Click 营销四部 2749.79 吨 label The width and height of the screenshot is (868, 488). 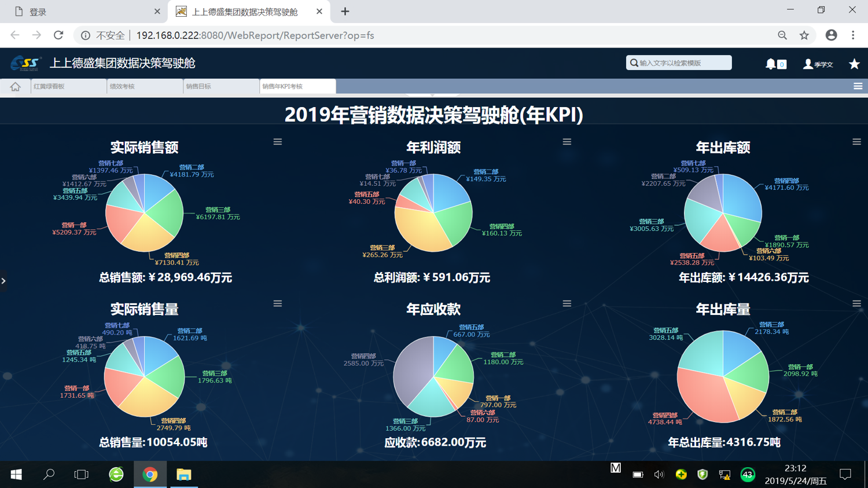[x=174, y=424]
